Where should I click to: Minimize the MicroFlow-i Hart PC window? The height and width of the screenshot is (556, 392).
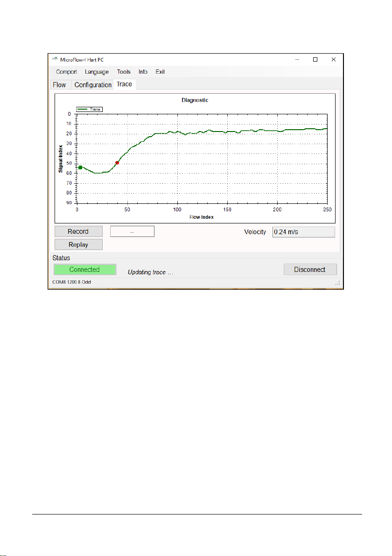pyautogui.click(x=297, y=60)
